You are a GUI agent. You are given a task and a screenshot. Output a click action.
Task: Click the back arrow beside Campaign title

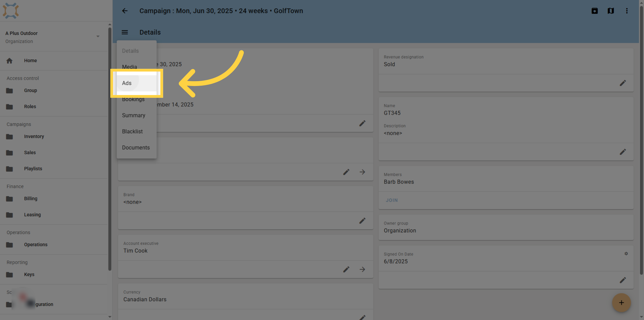click(125, 11)
